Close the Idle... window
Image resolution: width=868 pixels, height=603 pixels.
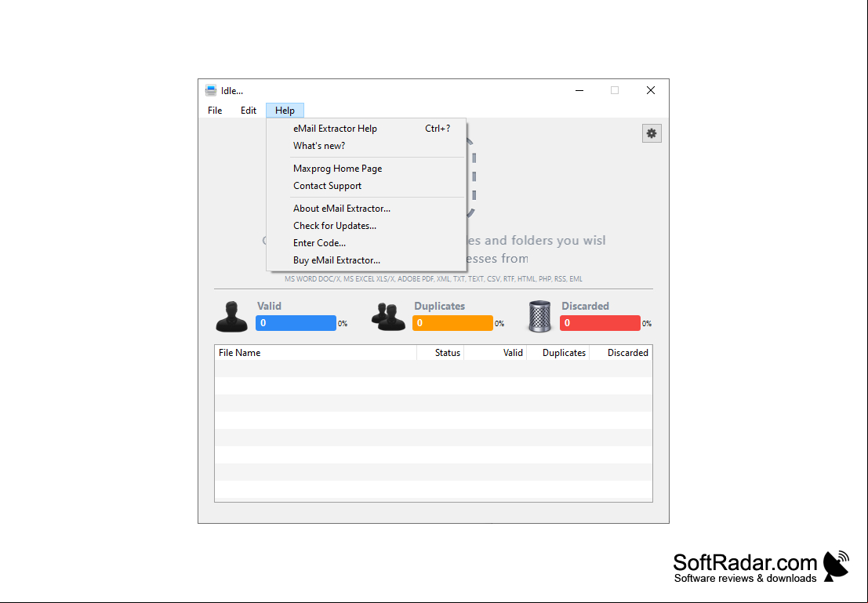[x=651, y=91]
